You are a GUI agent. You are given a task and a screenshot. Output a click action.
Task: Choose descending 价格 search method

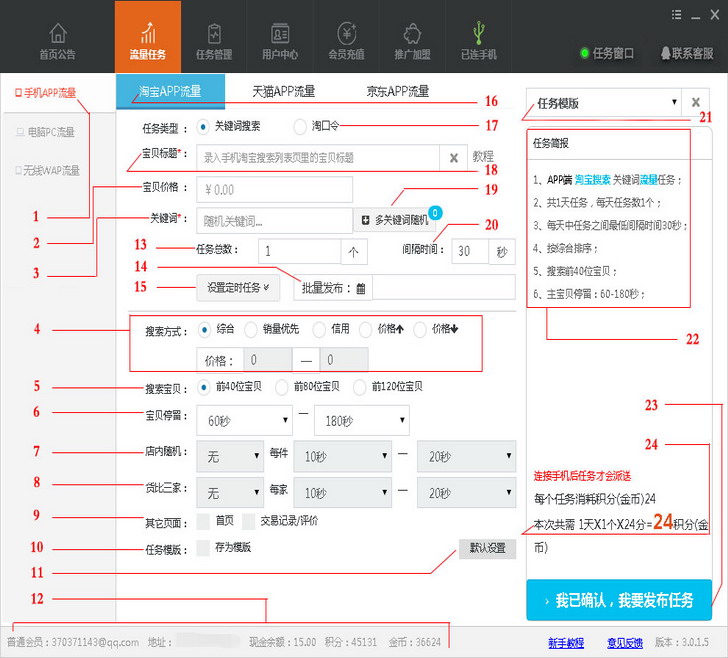(x=420, y=330)
